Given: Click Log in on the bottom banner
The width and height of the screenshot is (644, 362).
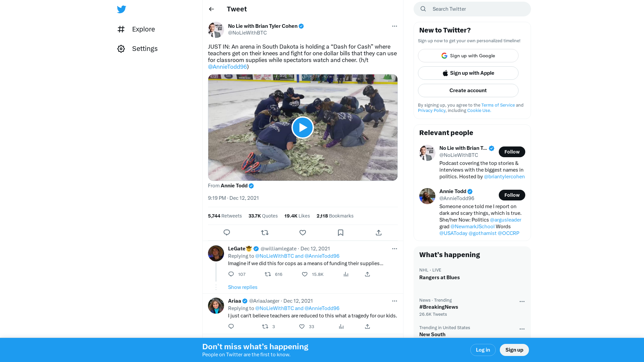Looking at the screenshot, I should (483, 350).
